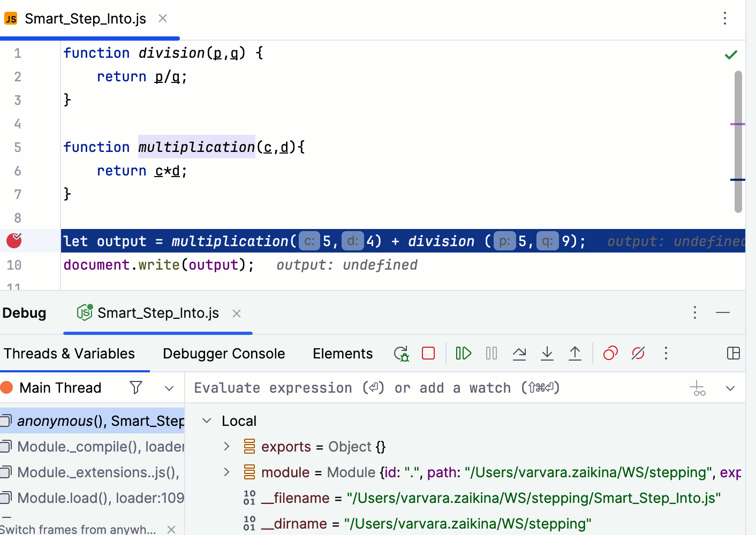This screenshot has width=756, height=535.
Task: Open the debug panel options kebab menu
Action: [x=694, y=312]
